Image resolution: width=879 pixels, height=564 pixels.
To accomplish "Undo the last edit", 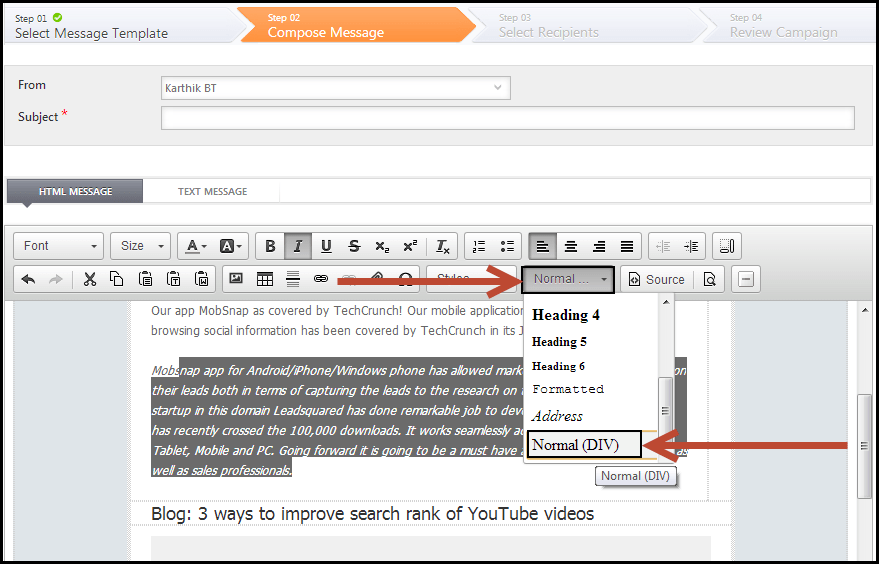I will 28,279.
